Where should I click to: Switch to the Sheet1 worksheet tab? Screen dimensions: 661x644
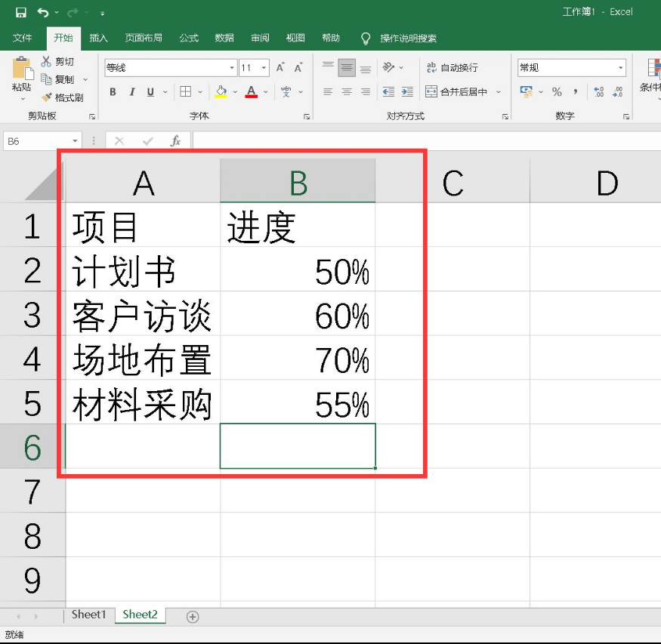(88, 615)
